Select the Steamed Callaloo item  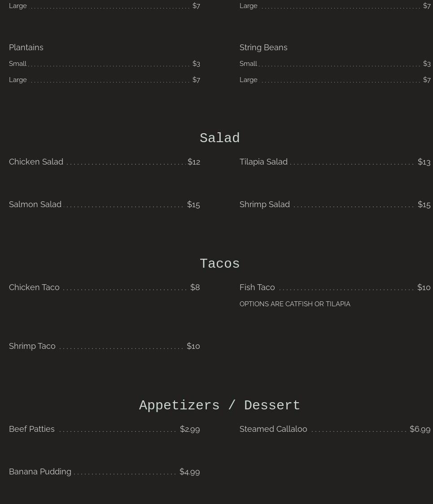tap(273, 429)
